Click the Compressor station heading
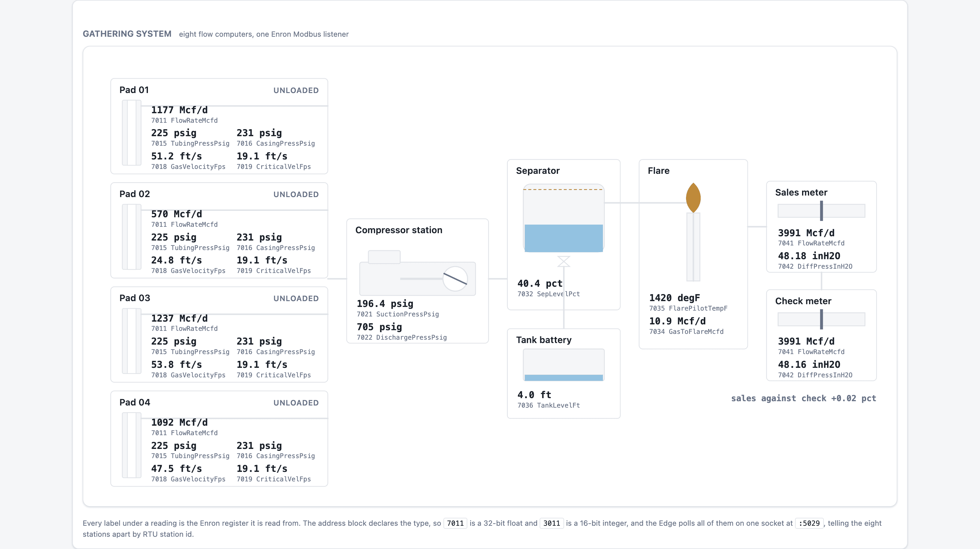 tap(399, 230)
